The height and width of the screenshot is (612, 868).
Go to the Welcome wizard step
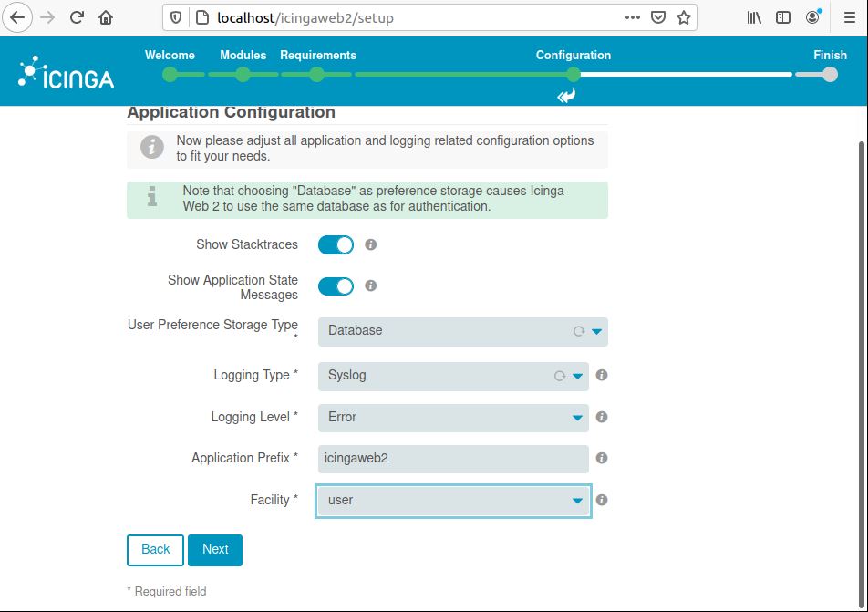pyautogui.click(x=170, y=74)
